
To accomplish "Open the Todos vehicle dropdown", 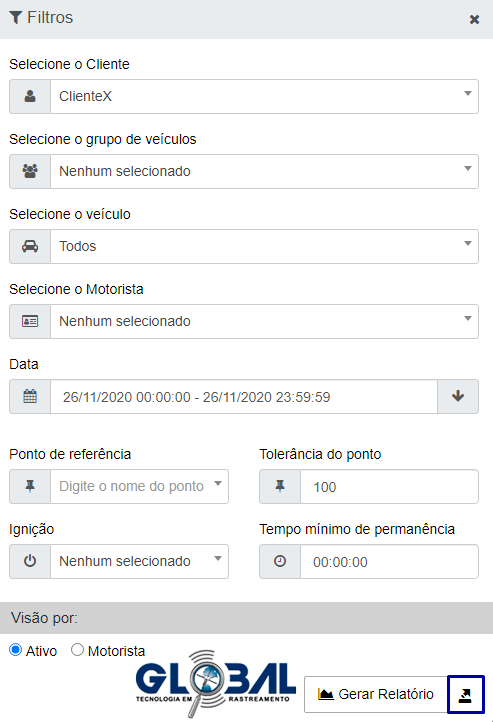I will click(x=264, y=246).
